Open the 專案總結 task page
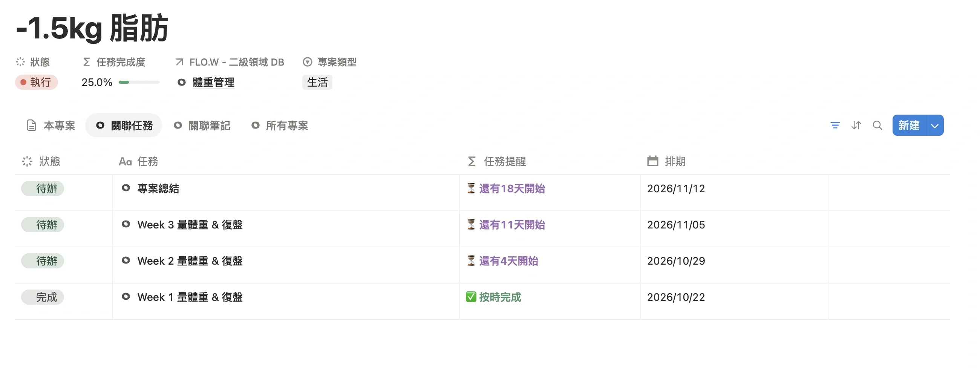Image resolution: width=980 pixels, height=377 pixels. pyautogui.click(x=158, y=188)
